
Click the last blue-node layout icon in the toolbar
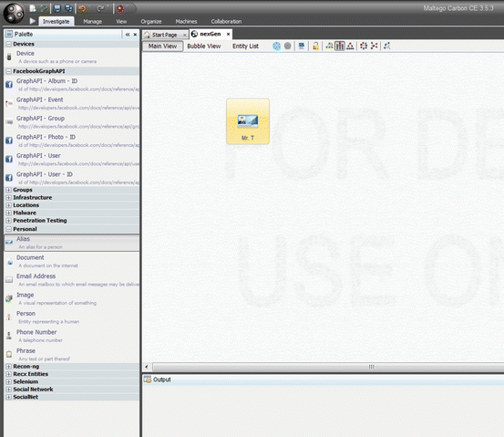[387, 46]
